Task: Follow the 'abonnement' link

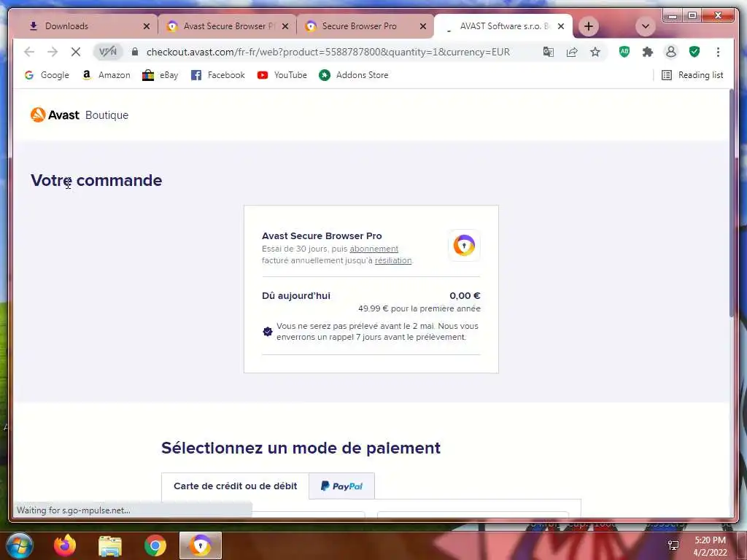Action: click(x=374, y=249)
